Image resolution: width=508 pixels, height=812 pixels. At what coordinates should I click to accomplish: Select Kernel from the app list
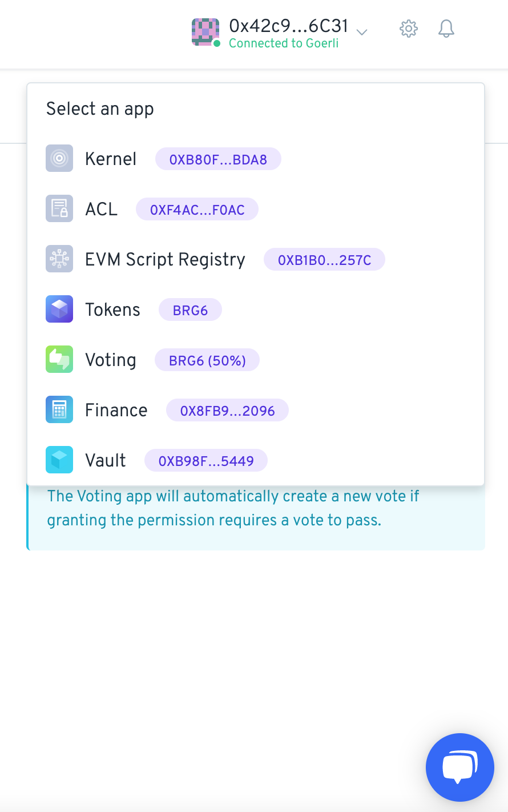pyautogui.click(x=256, y=158)
